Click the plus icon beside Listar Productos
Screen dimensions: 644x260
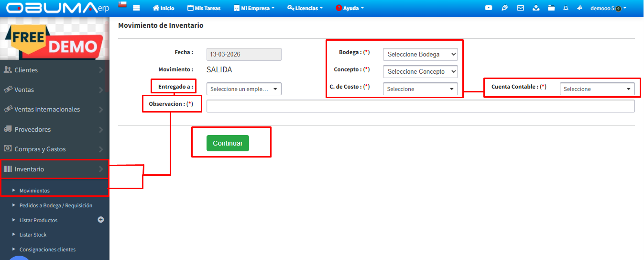[x=101, y=220]
